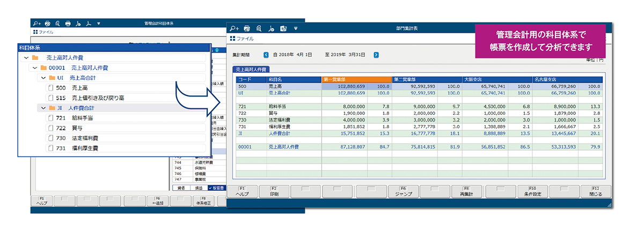
Task: Go to previous 集計期間 with left arrow
Action: tap(266, 55)
